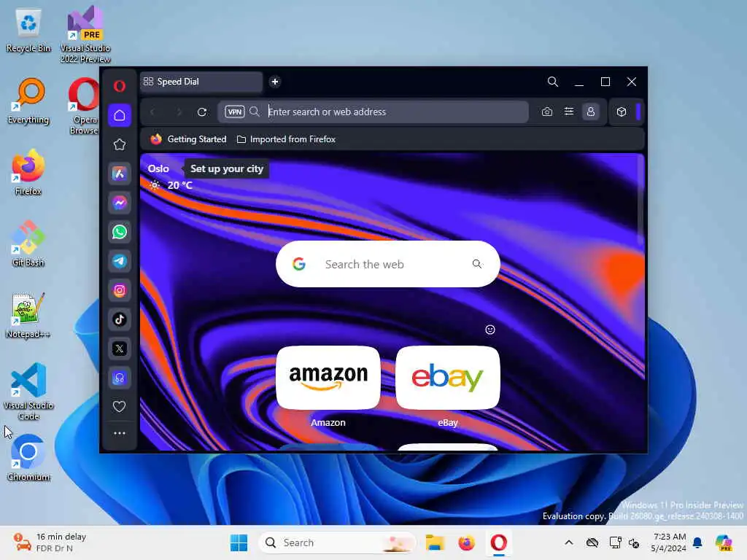Screen dimensions: 747x560
Task: Open X (Twitter) in the Opera sidebar
Action: tap(119, 349)
